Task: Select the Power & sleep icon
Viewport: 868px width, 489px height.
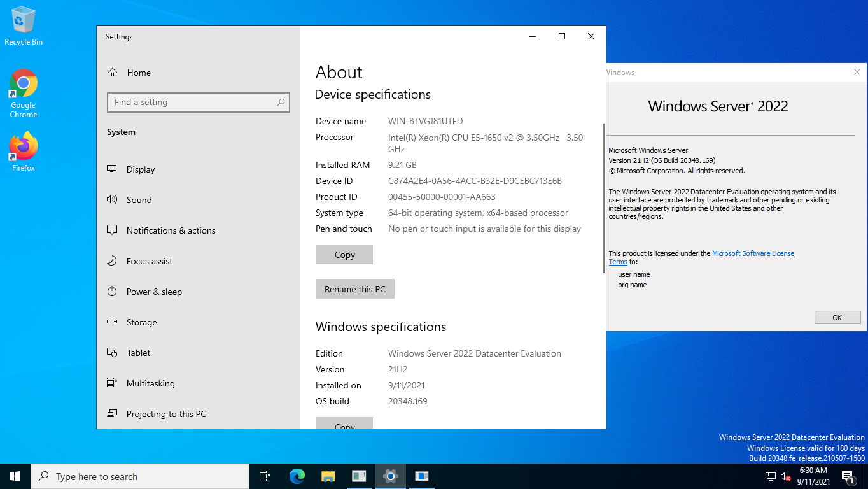Action: click(112, 292)
